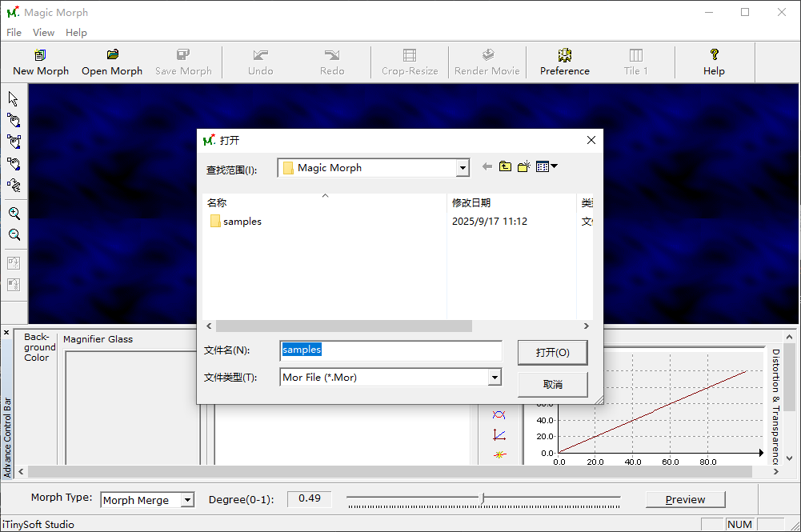Click the Undo toolbar button
This screenshot has width=801, height=532.
tap(261, 62)
